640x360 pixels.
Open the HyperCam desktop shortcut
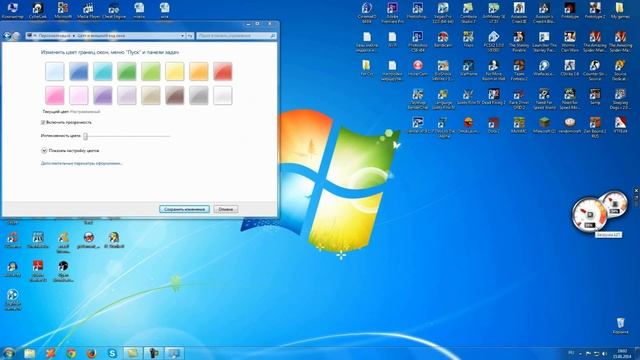coord(418,69)
